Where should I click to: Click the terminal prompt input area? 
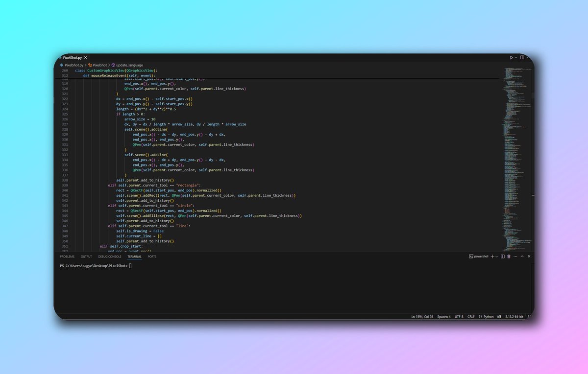tap(130, 266)
